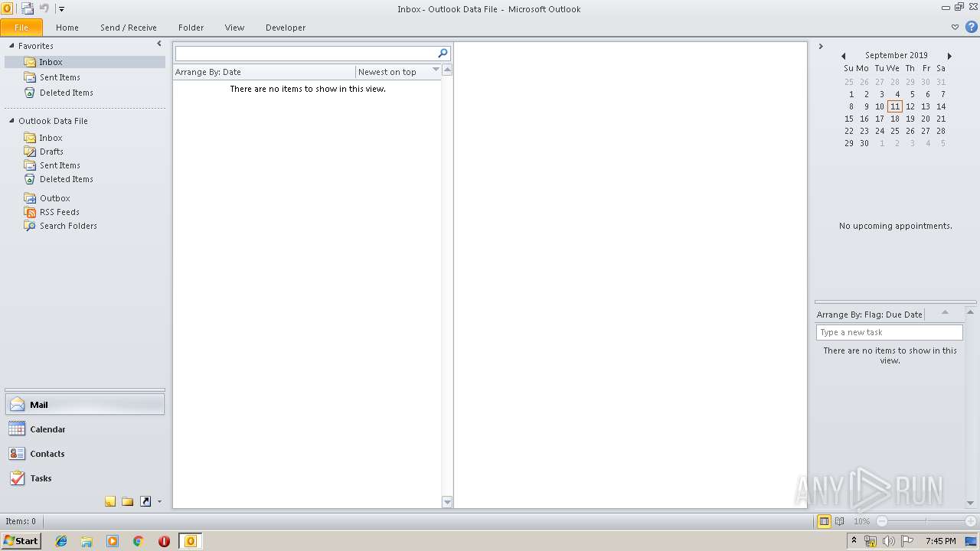This screenshot has width=980, height=551.
Task: Open Configure buttons dropdown arrow
Action: tap(159, 502)
